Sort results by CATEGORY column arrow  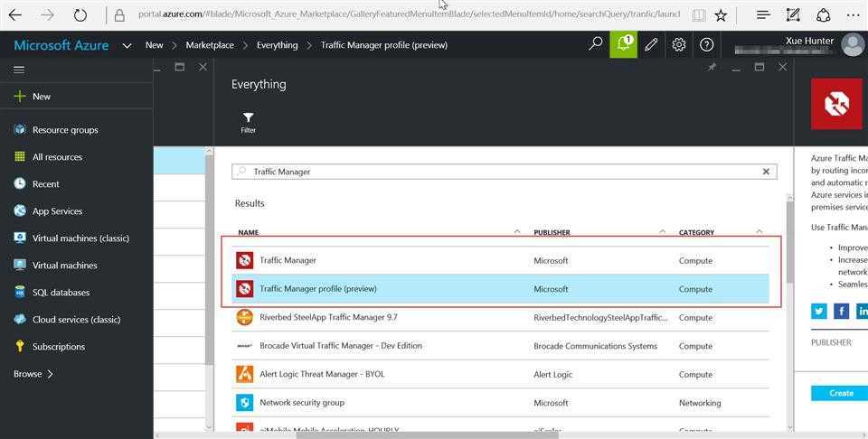point(759,231)
